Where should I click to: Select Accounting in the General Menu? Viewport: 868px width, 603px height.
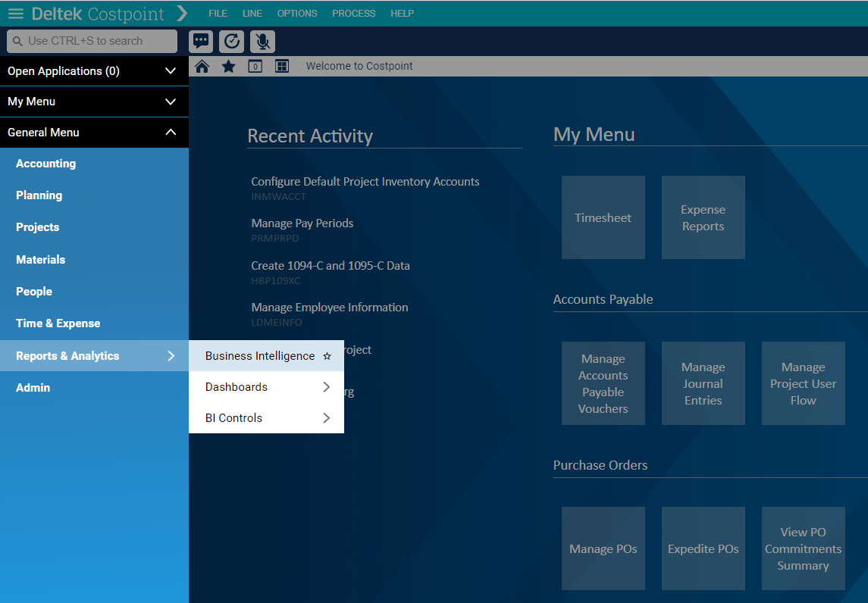click(46, 164)
